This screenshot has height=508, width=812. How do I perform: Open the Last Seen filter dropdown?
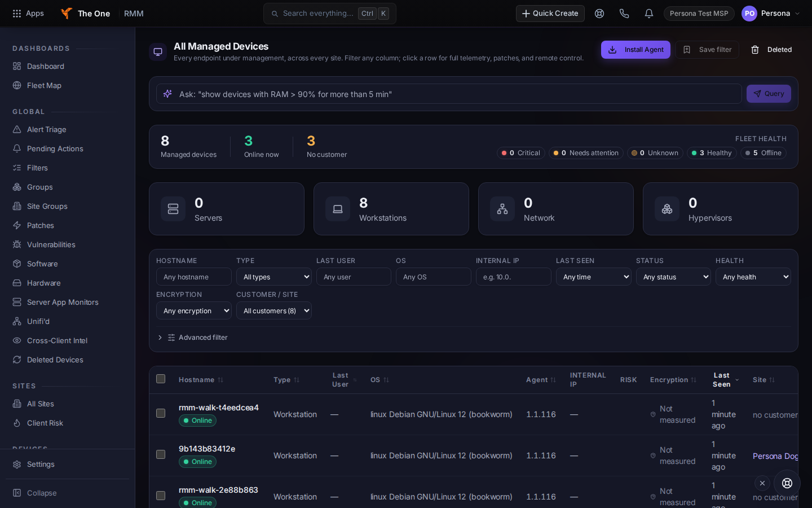point(594,277)
